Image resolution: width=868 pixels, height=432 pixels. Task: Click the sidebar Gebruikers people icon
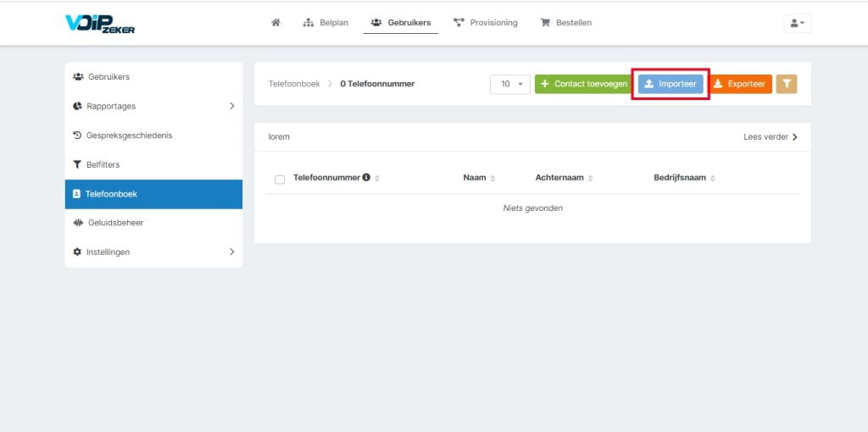(78, 76)
